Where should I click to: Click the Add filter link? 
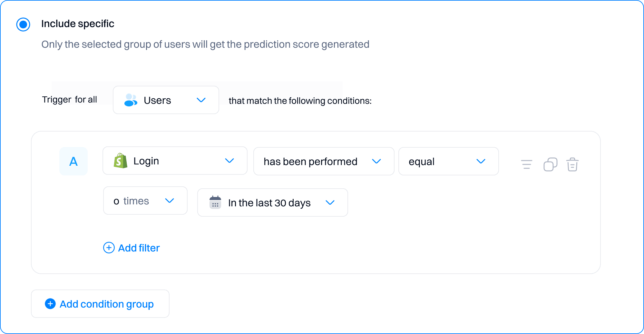point(139,248)
